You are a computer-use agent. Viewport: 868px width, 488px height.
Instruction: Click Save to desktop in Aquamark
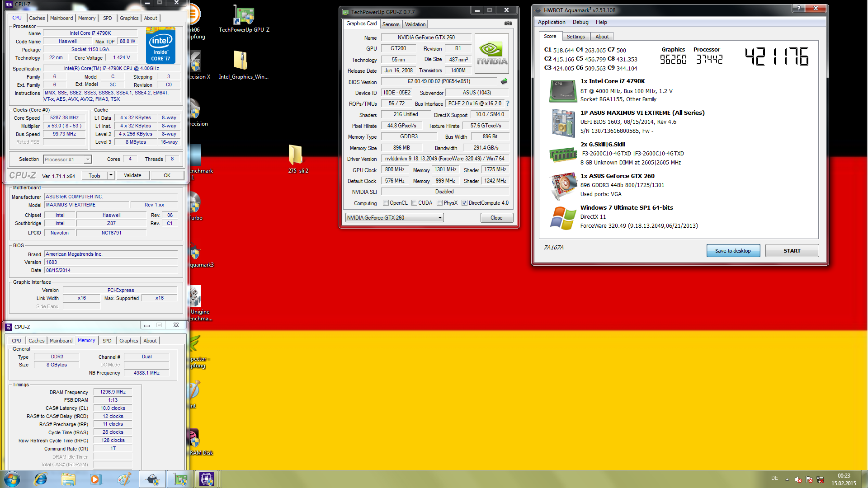tap(733, 251)
